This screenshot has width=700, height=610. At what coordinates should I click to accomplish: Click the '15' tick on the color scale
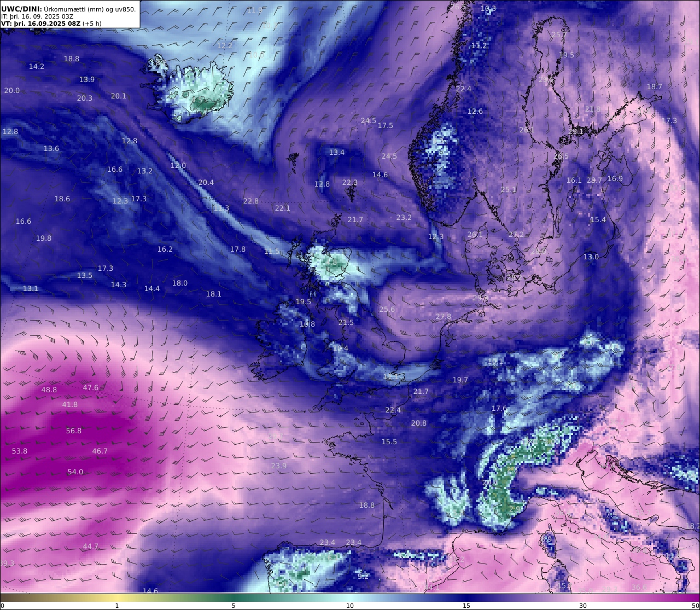466,606
